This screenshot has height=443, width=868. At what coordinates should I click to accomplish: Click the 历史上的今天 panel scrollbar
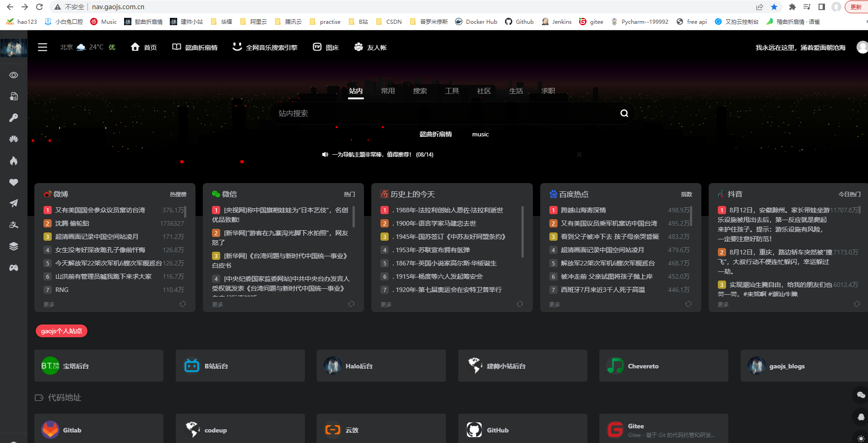pyautogui.click(x=522, y=232)
